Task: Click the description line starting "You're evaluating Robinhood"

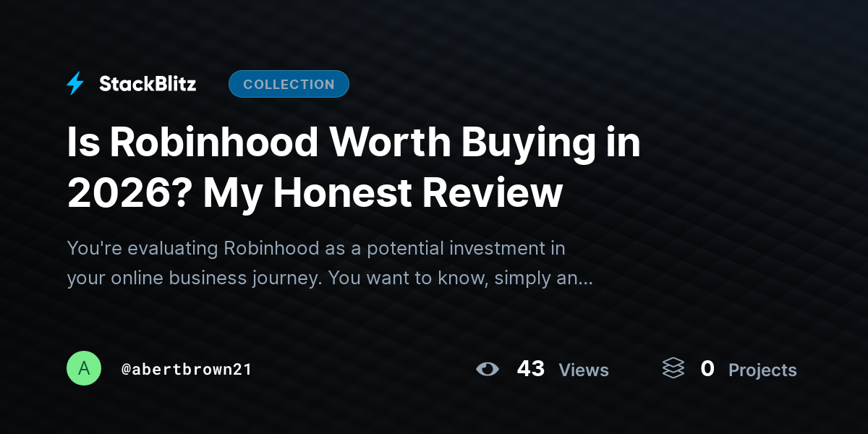Action: coord(316,249)
